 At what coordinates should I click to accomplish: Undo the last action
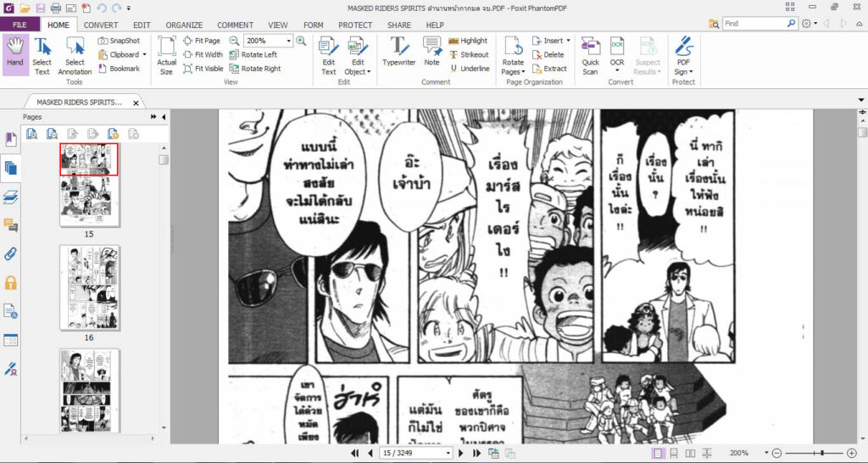[102, 8]
